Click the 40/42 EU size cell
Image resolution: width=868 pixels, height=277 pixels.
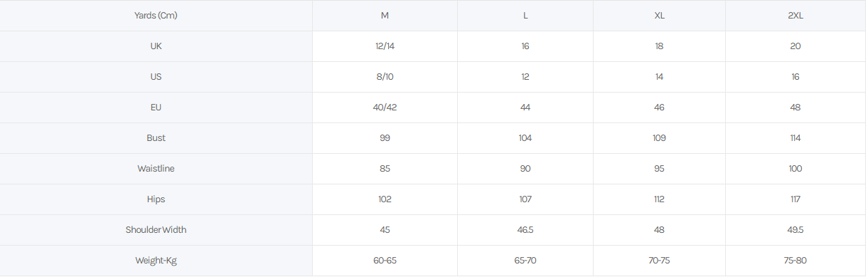click(x=385, y=108)
